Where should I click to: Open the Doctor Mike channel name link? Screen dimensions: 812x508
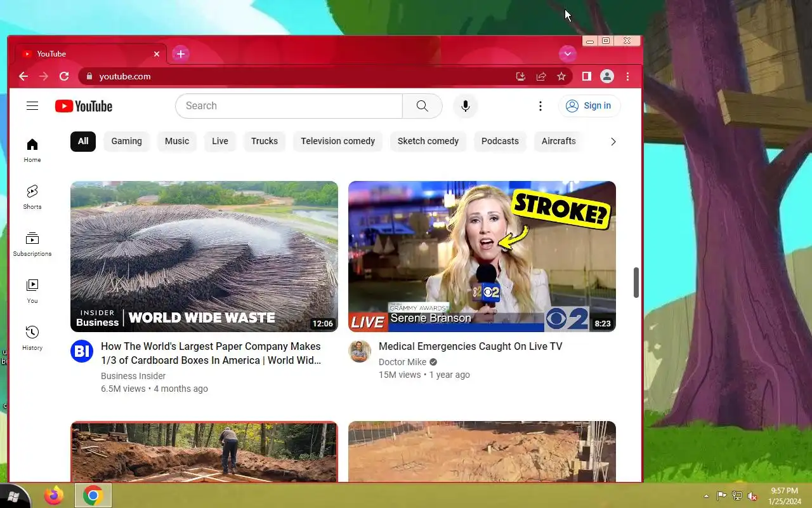point(402,362)
